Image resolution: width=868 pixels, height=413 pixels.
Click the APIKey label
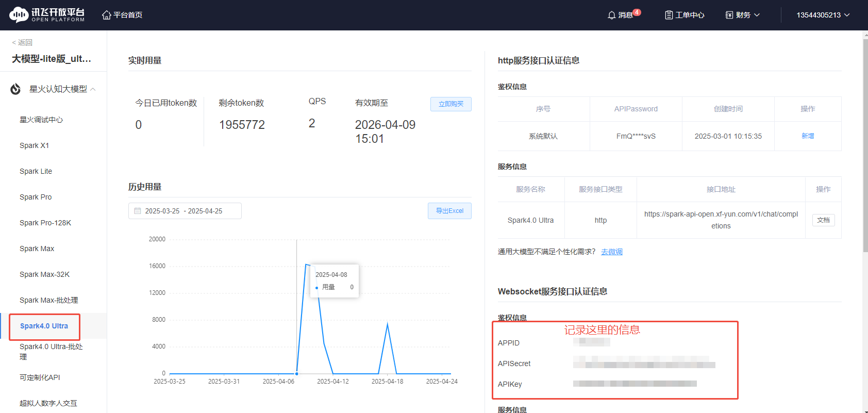(510, 384)
